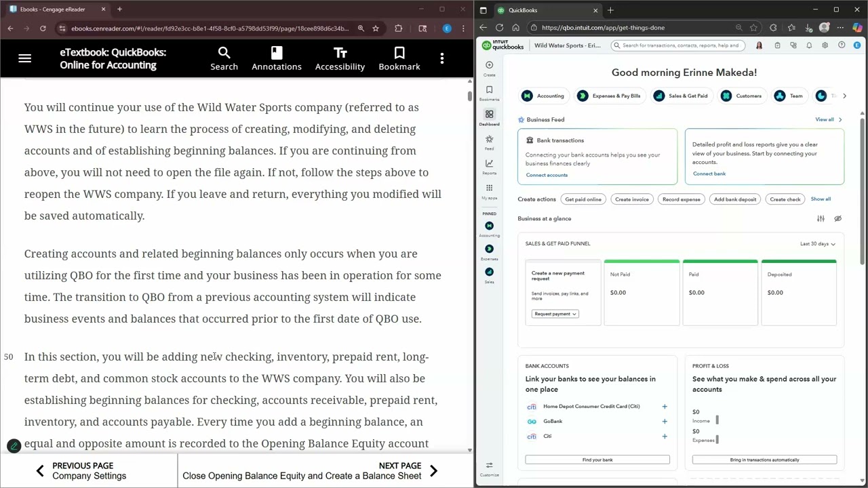Open My apps grid in QuickBooks sidebar

[489, 191]
